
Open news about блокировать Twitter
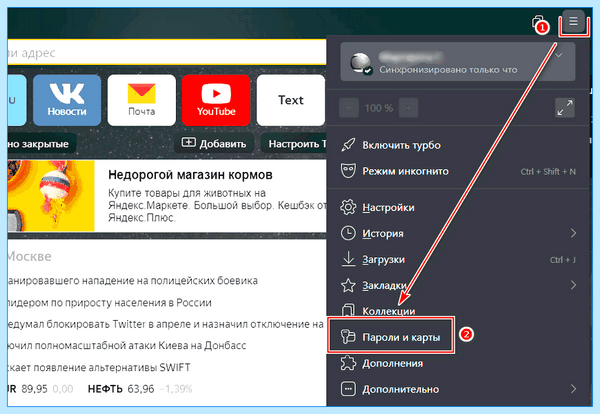click(x=166, y=324)
